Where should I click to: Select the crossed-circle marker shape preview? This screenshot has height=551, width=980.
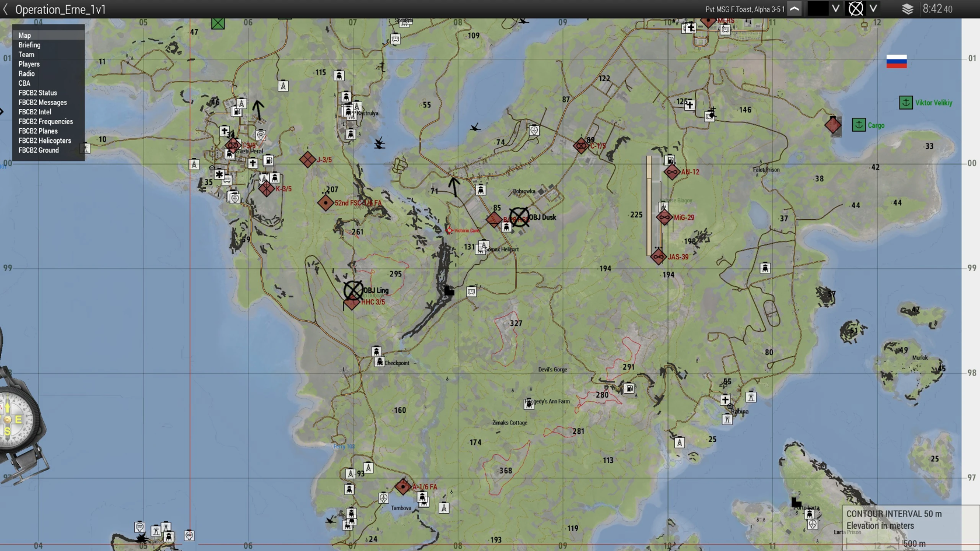[x=855, y=9]
